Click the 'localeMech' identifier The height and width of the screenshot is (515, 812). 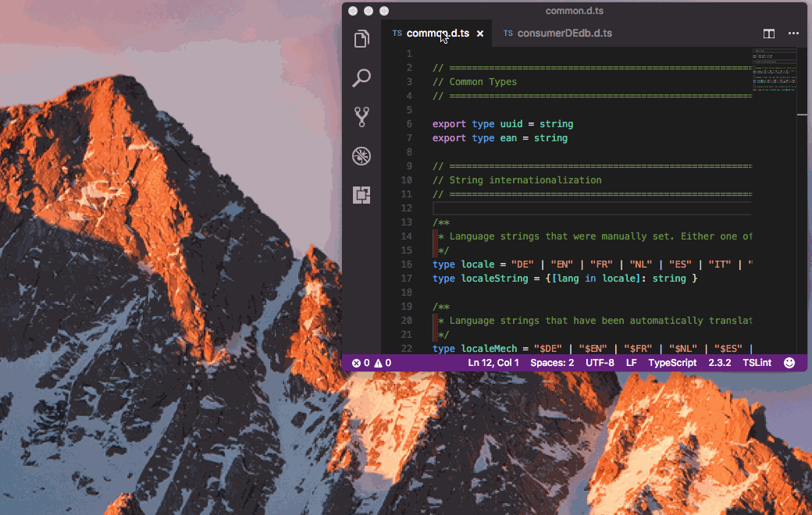pos(489,349)
